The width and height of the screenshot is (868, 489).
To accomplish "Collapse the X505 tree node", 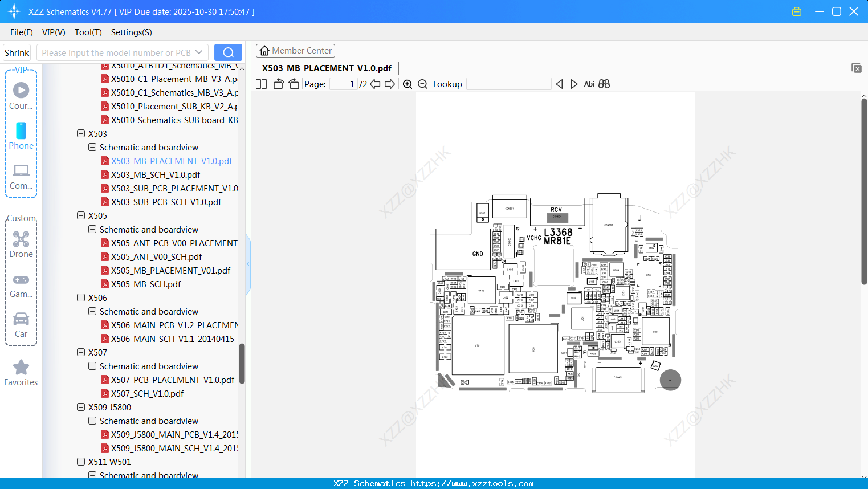I will pos(81,215).
